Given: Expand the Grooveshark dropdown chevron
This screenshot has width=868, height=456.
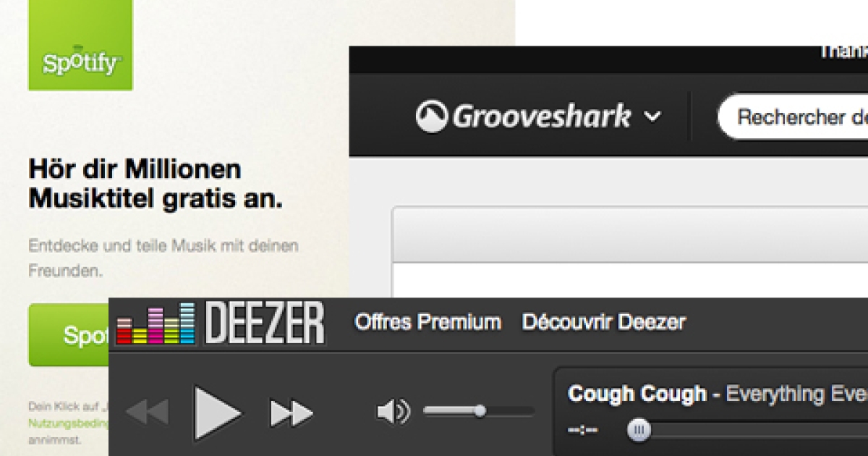Looking at the screenshot, I should tap(652, 117).
